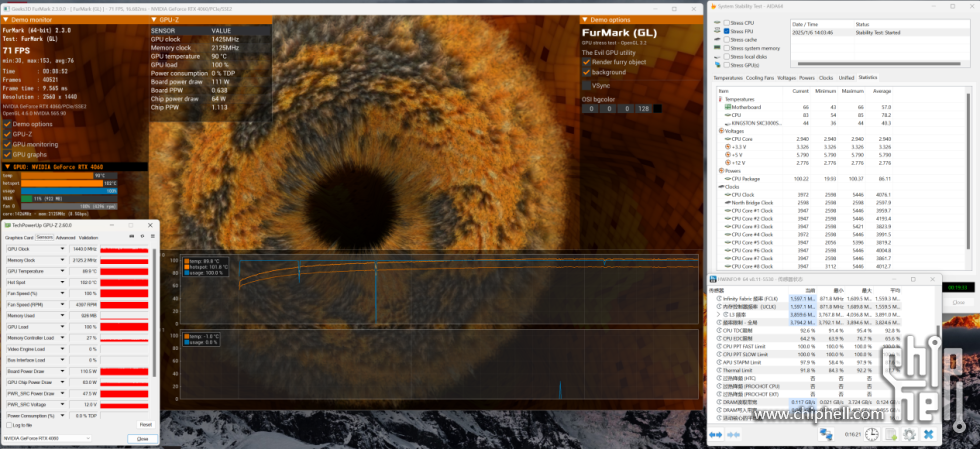Open Advanced tab in GPU-Z
The width and height of the screenshot is (980, 449).
66,238
